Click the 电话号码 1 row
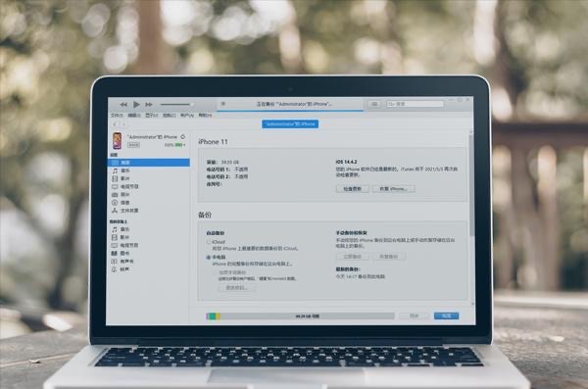The width and height of the screenshot is (588, 389). 227,170
